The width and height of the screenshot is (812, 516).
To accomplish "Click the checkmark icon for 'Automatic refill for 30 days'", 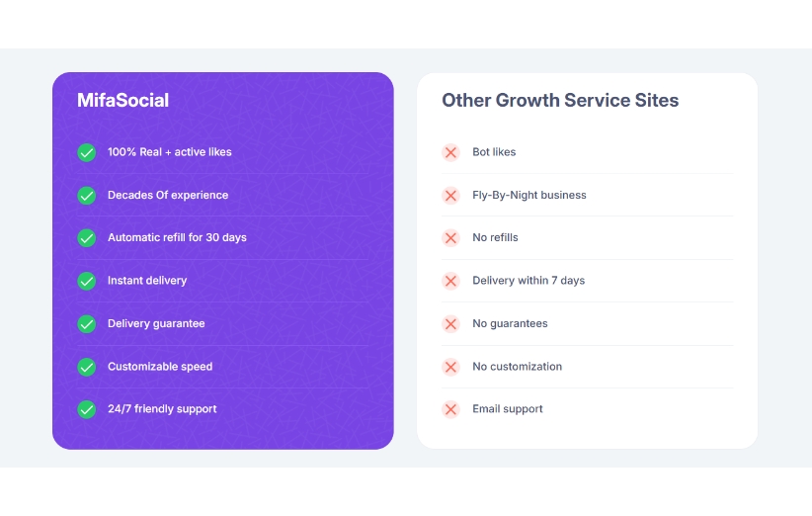I will click(87, 238).
